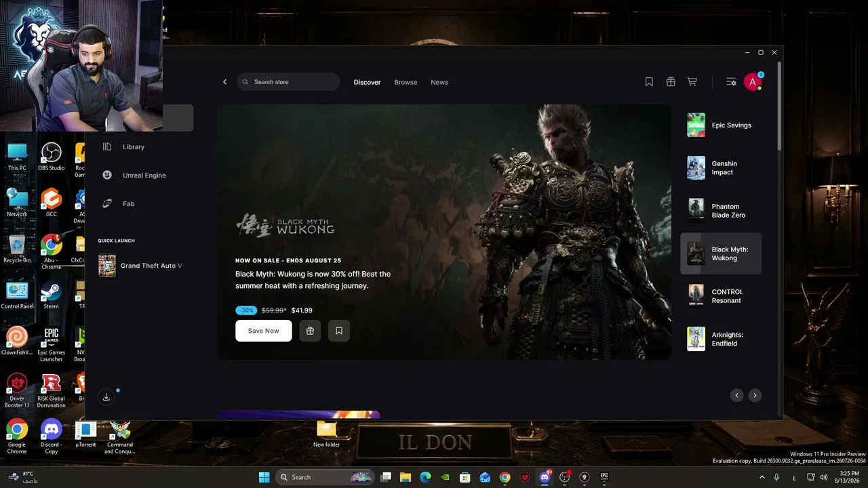Open the shopping cart
The width and height of the screenshot is (868, 488).
pos(692,82)
